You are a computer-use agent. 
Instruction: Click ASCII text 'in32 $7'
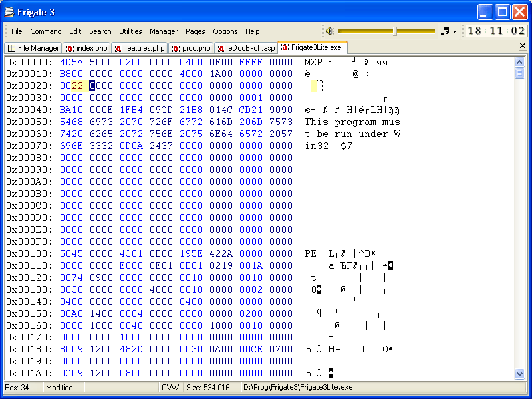329,146
